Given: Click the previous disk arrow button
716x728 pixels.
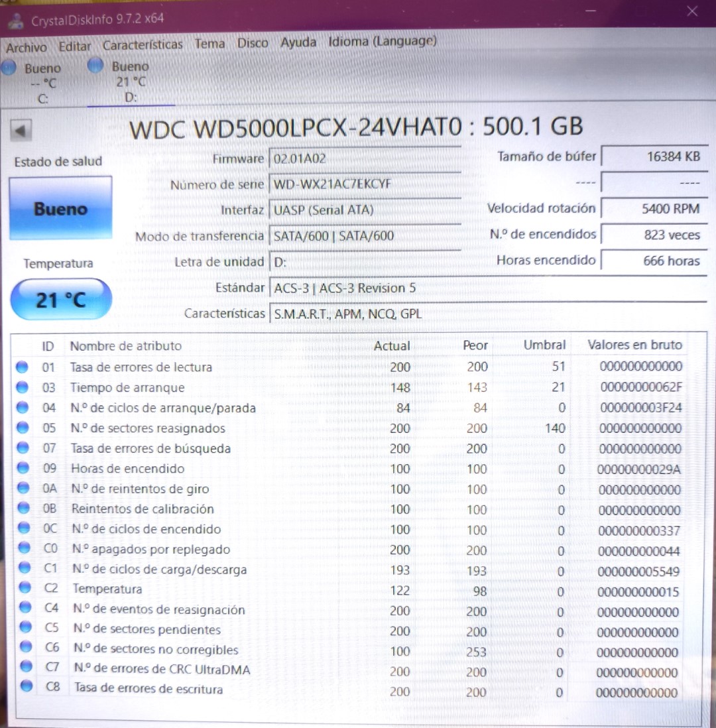Looking at the screenshot, I should click(21, 131).
